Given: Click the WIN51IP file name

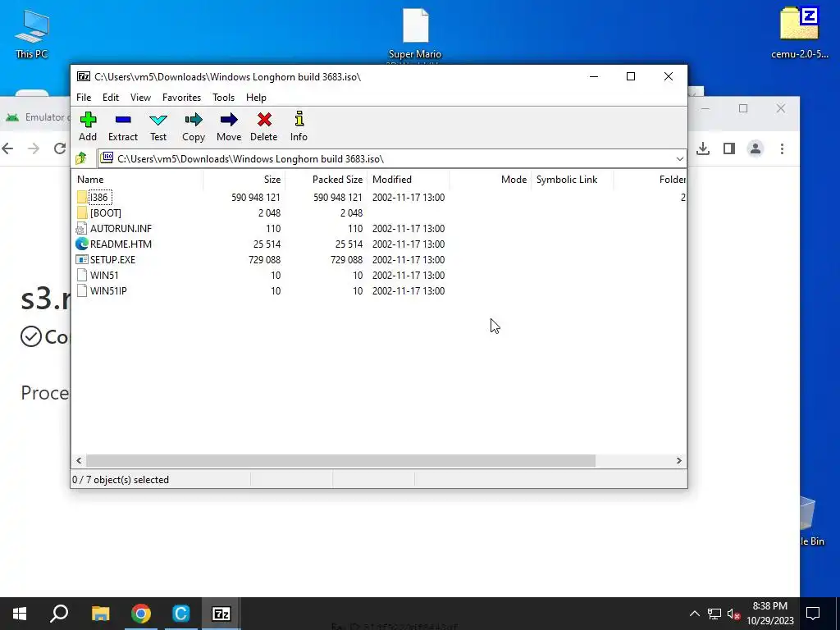Looking at the screenshot, I should click(108, 291).
